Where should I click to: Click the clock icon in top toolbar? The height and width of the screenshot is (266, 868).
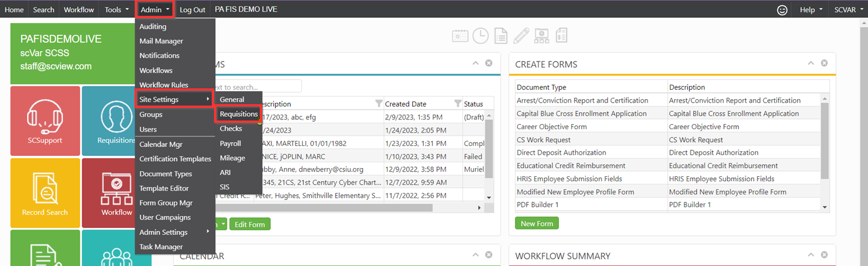pyautogui.click(x=480, y=36)
